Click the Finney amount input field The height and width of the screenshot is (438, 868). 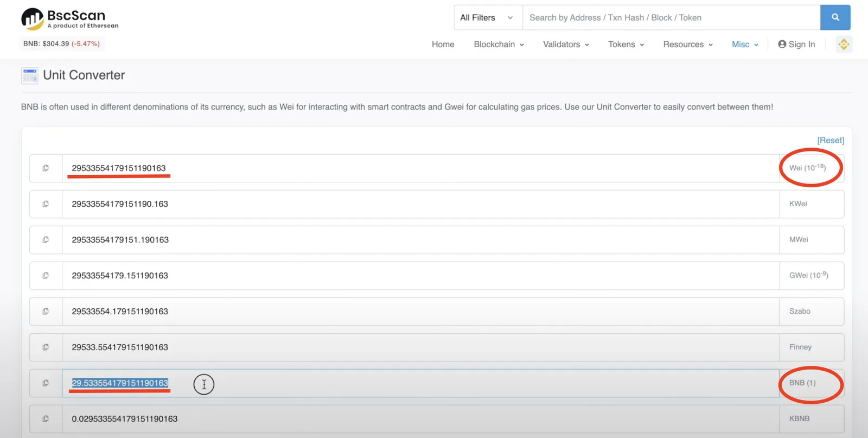coord(420,347)
